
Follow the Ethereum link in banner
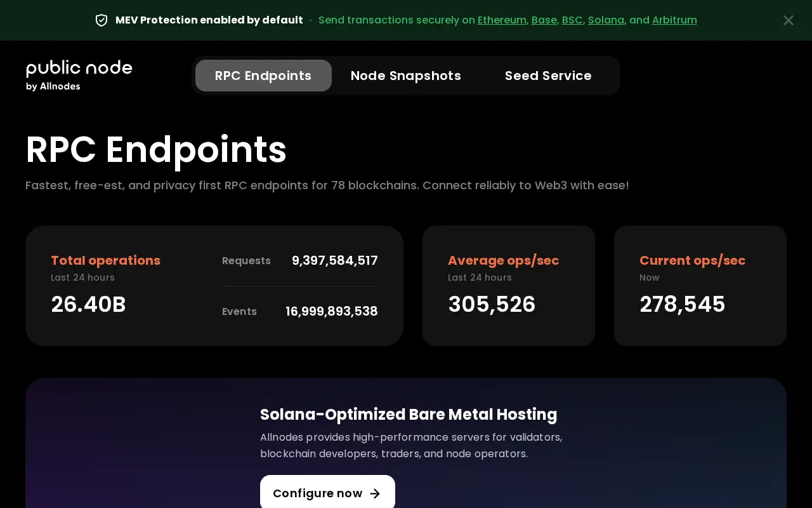[502, 20]
